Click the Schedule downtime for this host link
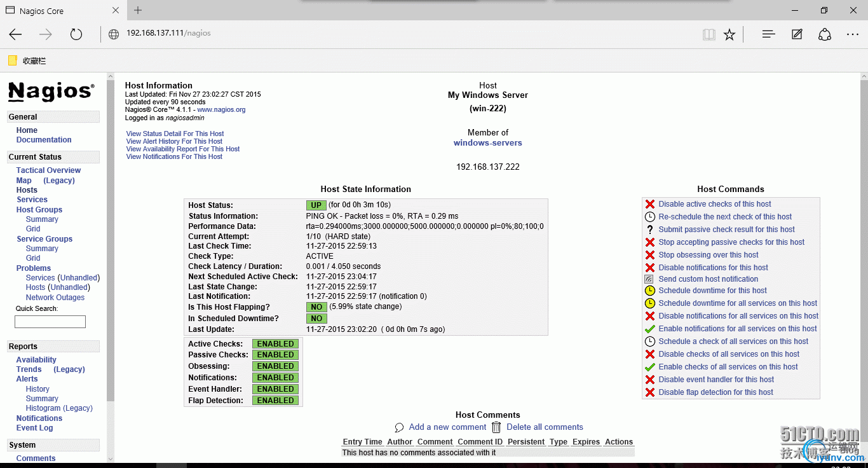 coord(713,291)
